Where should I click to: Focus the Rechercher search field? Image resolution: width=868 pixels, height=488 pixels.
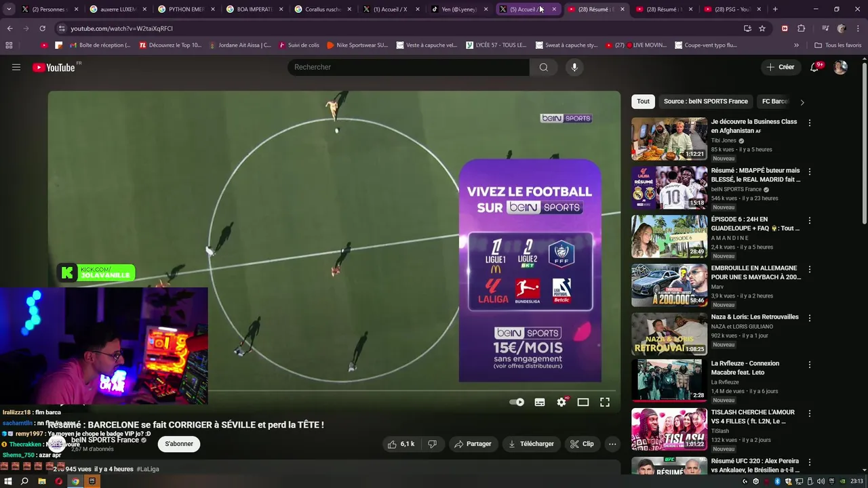coord(408,67)
